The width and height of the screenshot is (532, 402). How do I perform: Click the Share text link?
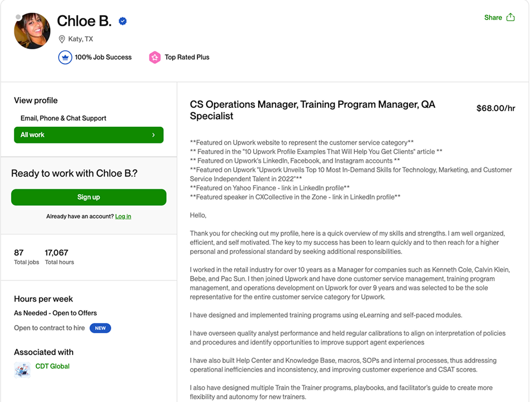click(493, 17)
